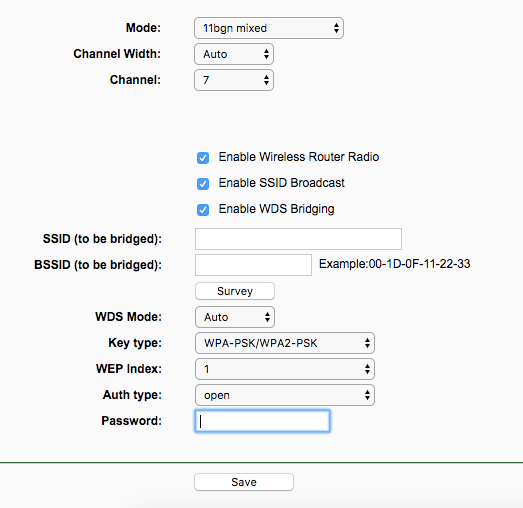Image resolution: width=523 pixels, height=508 pixels.
Task: Save the wireless settings
Action: (244, 482)
